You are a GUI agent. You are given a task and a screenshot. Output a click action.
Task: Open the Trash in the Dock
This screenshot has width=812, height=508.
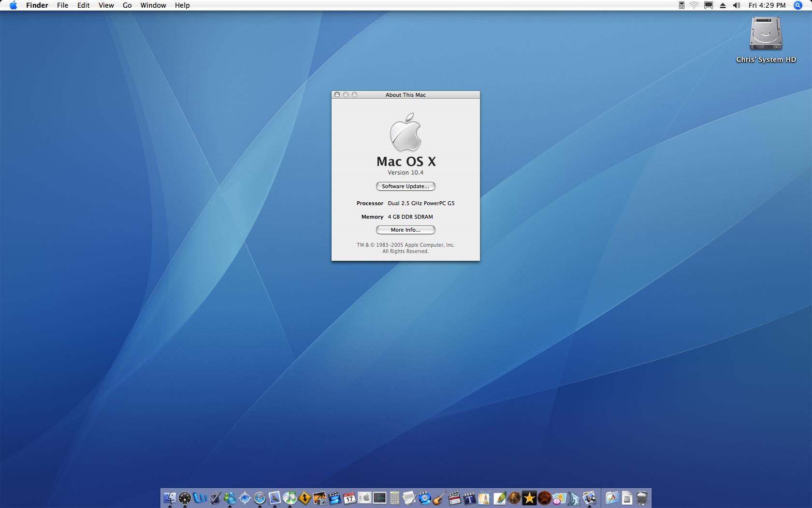pyautogui.click(x=642, y=498)
